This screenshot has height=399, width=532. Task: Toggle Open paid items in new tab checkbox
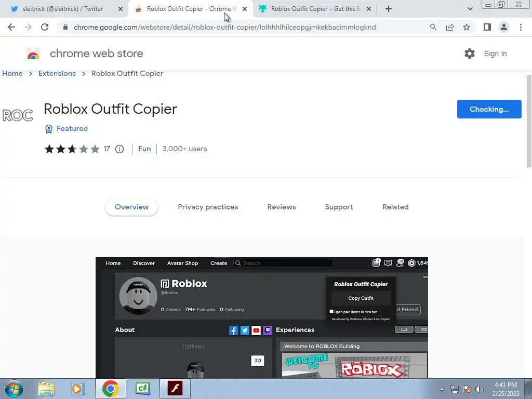(331, 312)
